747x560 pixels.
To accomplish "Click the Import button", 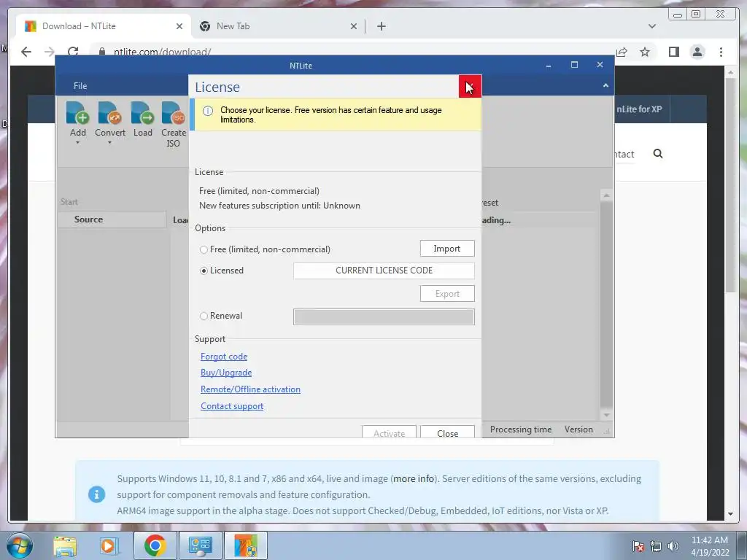I will click(447, 249).
